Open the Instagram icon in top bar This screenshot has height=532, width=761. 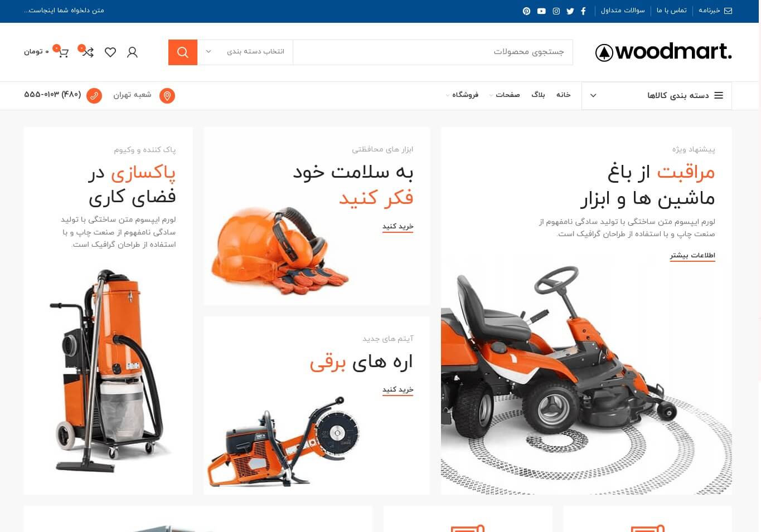coord(556,11)
